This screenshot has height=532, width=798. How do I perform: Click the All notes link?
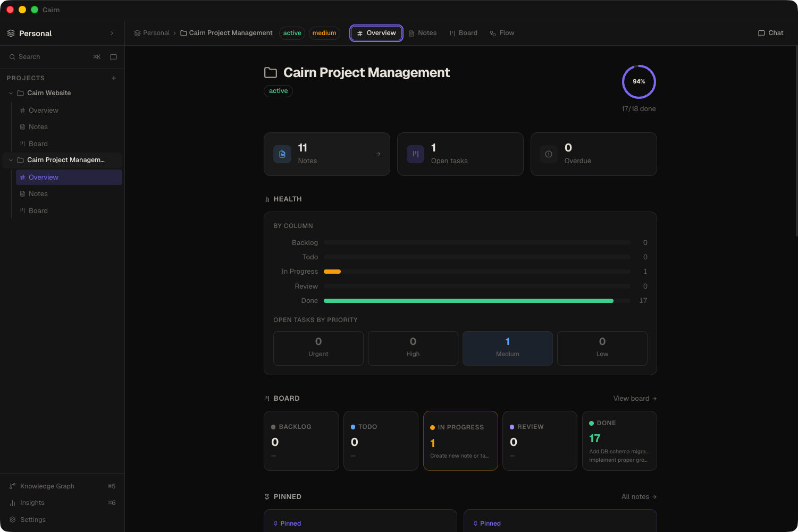(x=639, y=497)
